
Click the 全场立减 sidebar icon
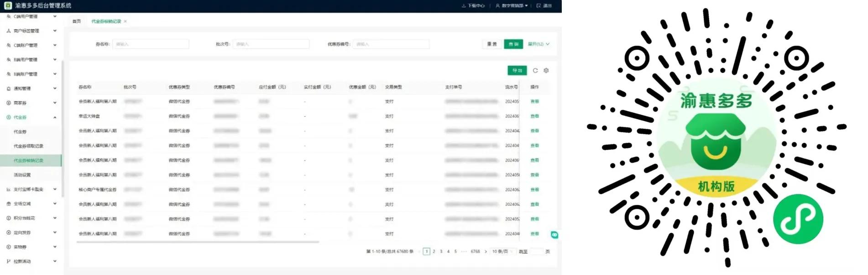[x=8, y=204]
